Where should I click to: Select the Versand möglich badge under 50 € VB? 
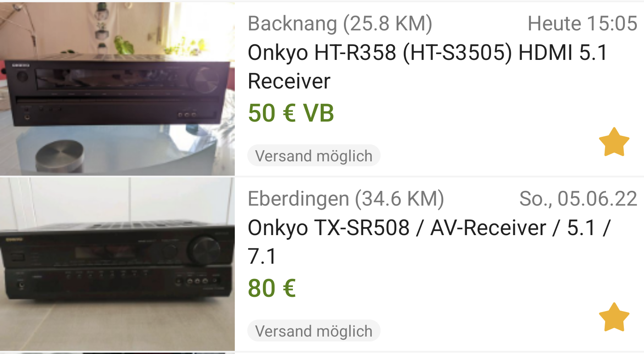[314, 156]
